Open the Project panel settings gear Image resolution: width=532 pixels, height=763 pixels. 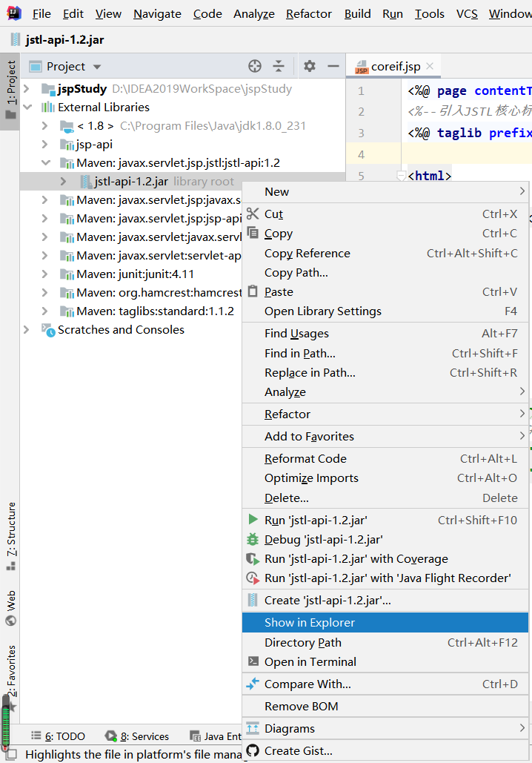(309, 65)
